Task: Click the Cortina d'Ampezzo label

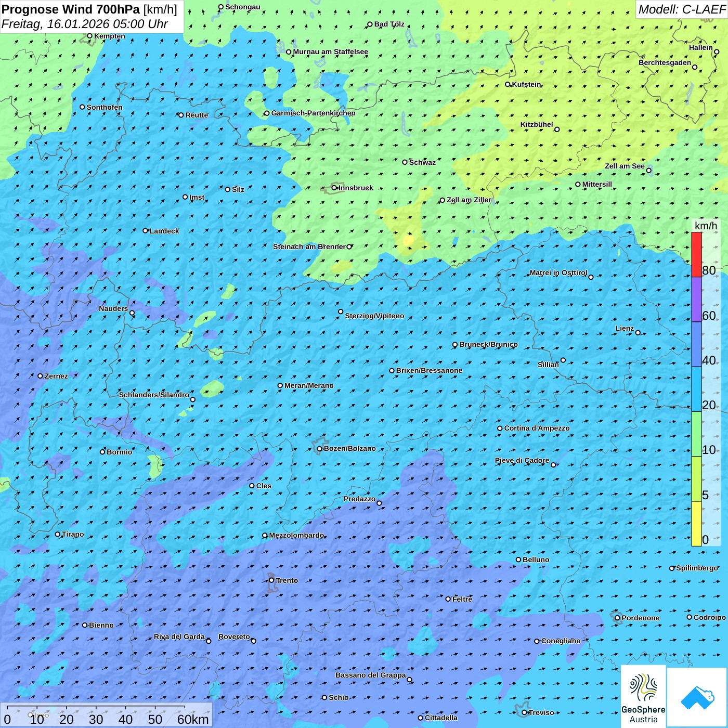Action: [x=537, y=428]
